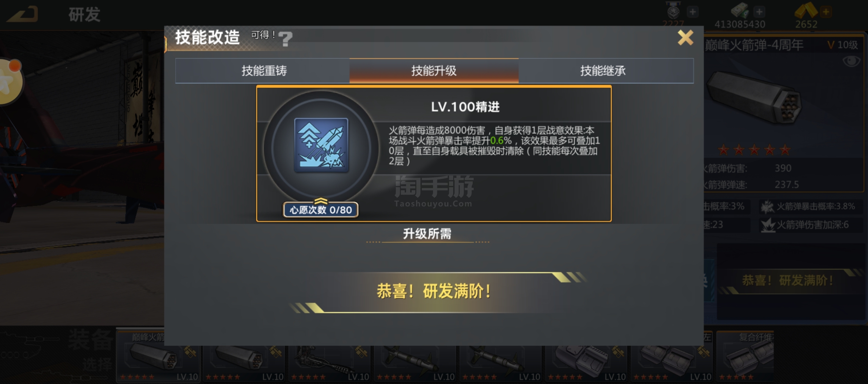Click the LV.100精进 rocket skill icon
Viewport: 868px width, 384px height.
click(x=321, y=145)
